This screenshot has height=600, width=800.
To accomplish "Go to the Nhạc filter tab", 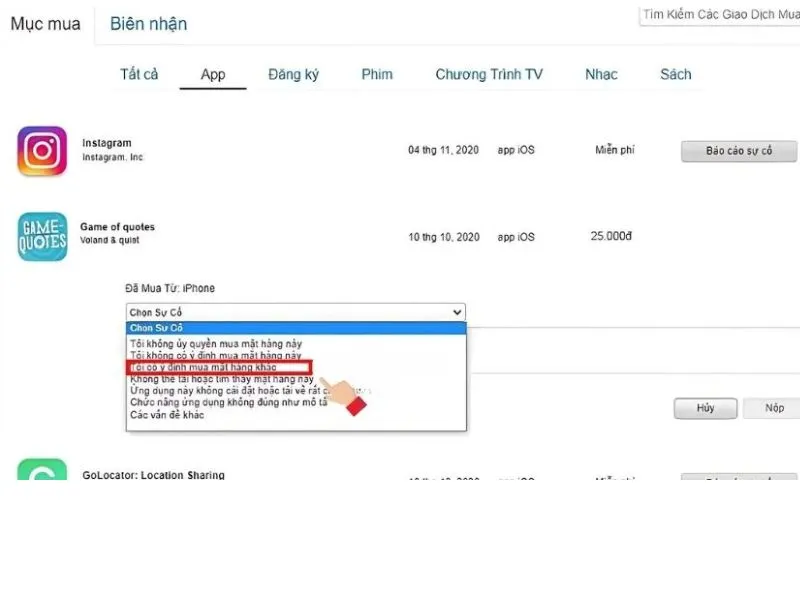I will (x=601, y=74).
